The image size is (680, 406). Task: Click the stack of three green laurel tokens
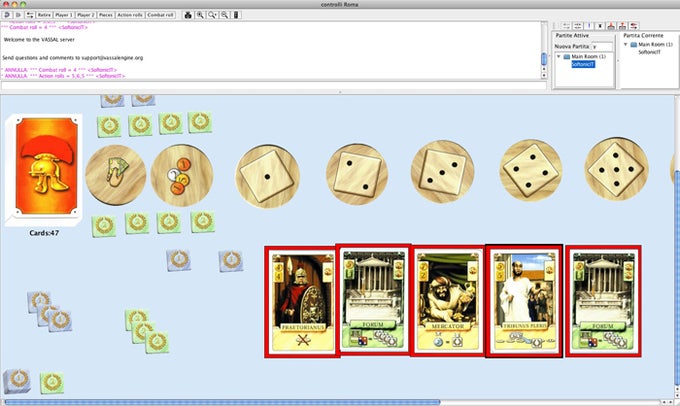[x=147, y=331]
